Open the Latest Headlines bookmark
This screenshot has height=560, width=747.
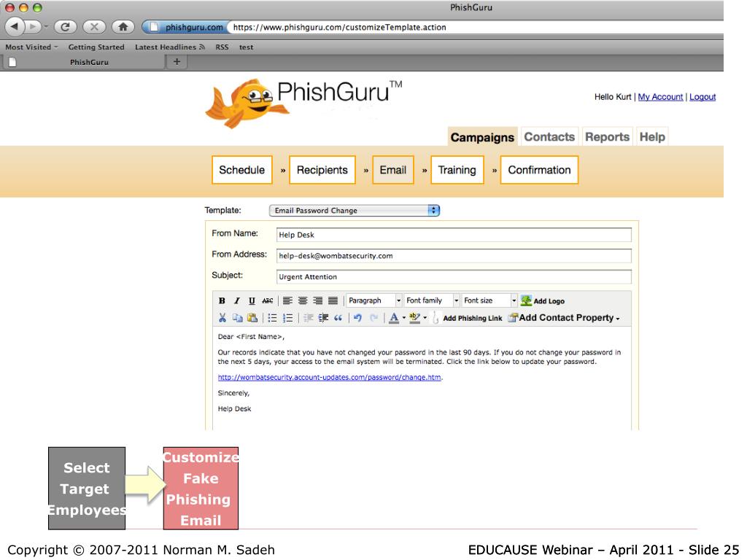coord(169,47)
